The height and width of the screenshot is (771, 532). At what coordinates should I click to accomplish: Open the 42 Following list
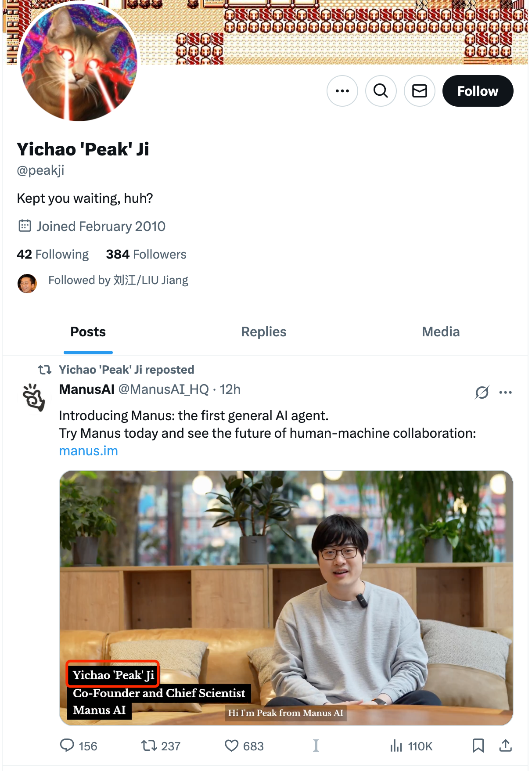coord(53,254)
